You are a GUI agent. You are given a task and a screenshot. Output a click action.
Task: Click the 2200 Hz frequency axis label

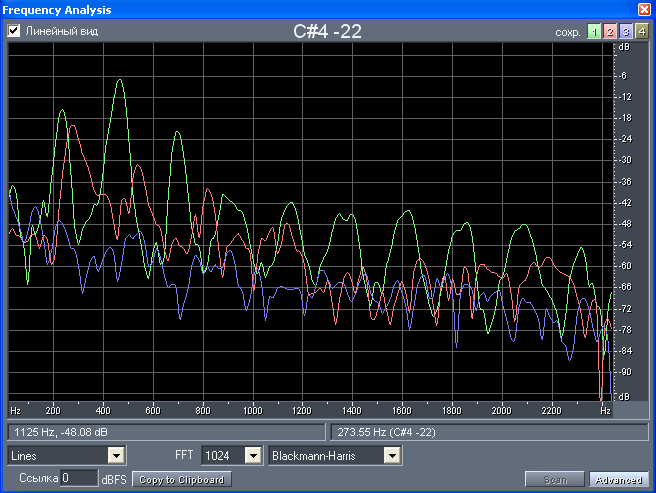[x=551, y=411]
